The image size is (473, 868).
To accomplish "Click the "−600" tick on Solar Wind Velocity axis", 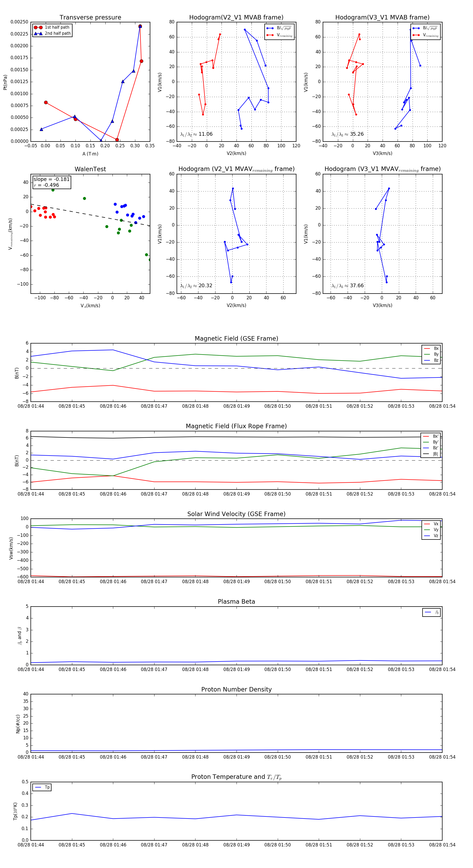I will [22, 577].
